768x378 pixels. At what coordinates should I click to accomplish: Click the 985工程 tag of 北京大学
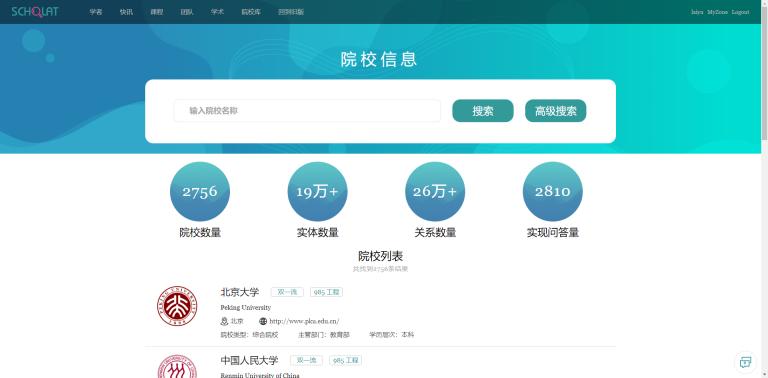(326, 292)
